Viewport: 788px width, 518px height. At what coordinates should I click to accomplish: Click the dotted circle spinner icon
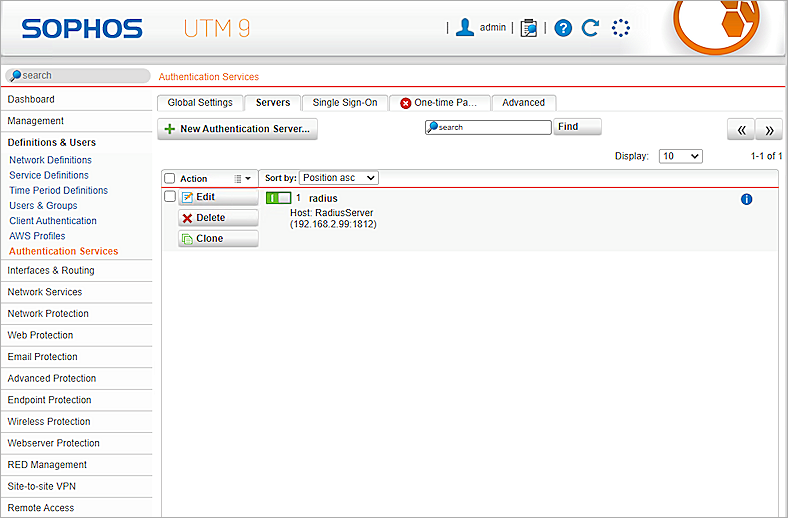(621, 28)
